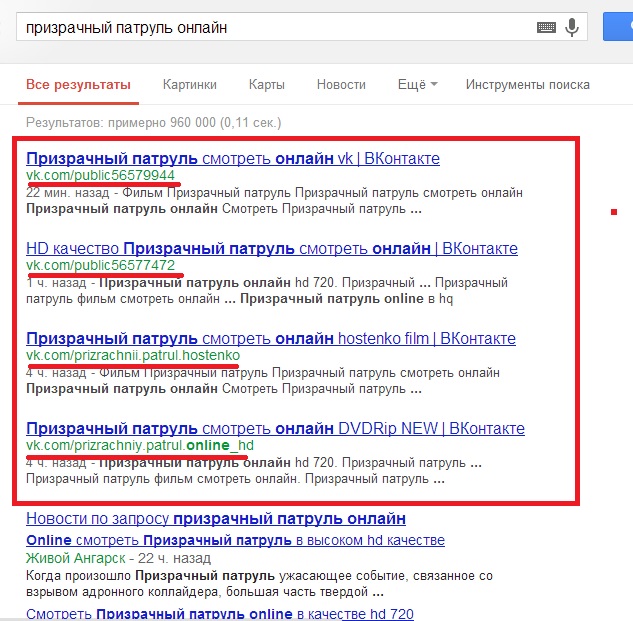Click the vk.com/prizrachniy.patrul.online_hd URL
The image size is (633, 621).
point(139,445)
